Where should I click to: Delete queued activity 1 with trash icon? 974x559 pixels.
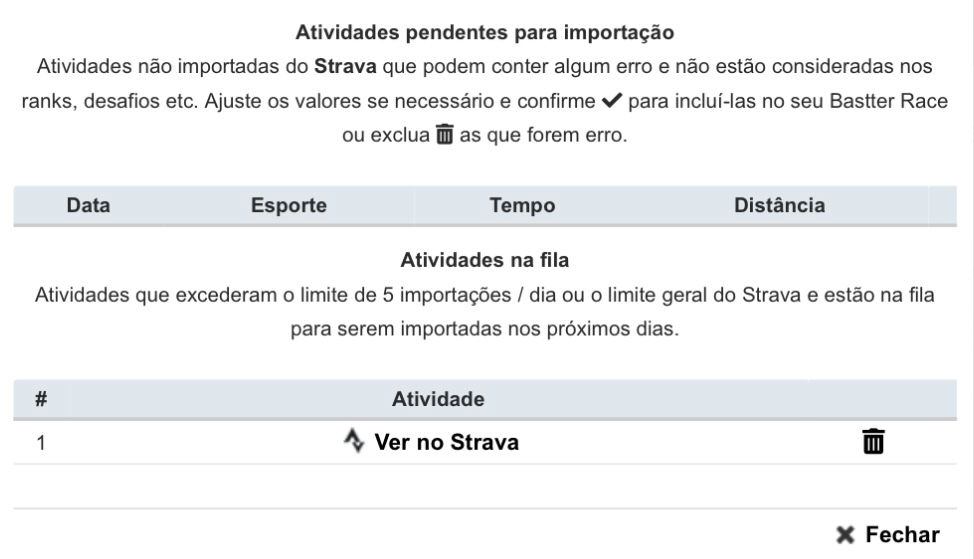tap(874, 441)
